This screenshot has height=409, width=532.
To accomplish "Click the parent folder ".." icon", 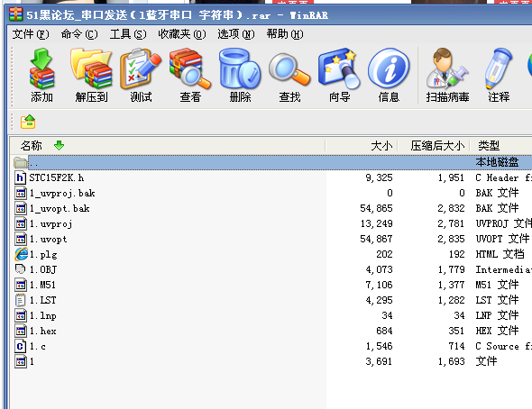I will pos(21,163).
